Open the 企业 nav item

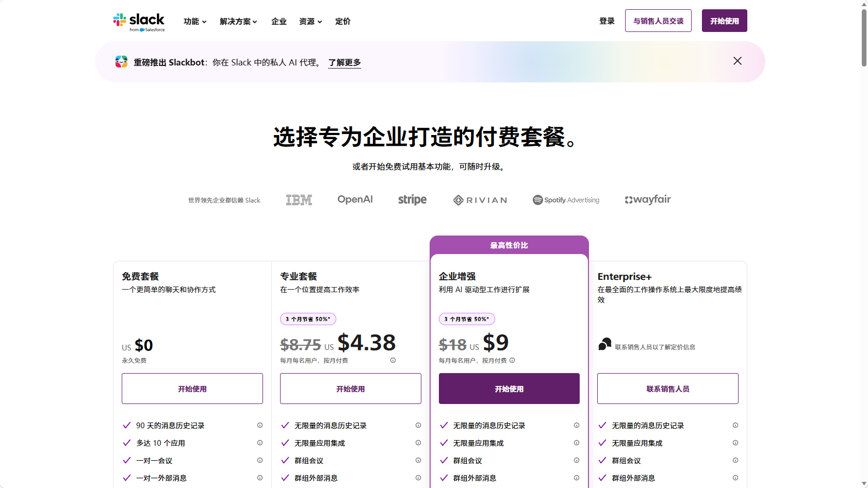coord(279,22)
